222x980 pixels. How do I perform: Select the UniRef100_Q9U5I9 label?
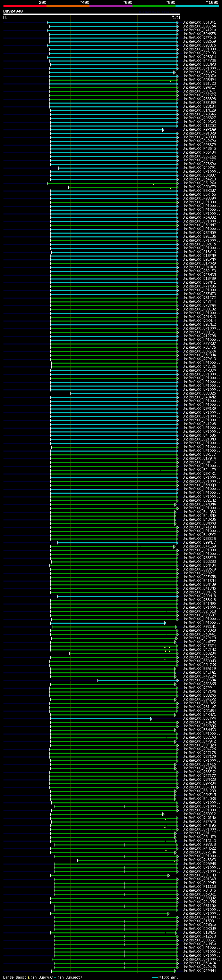(199, 569)
